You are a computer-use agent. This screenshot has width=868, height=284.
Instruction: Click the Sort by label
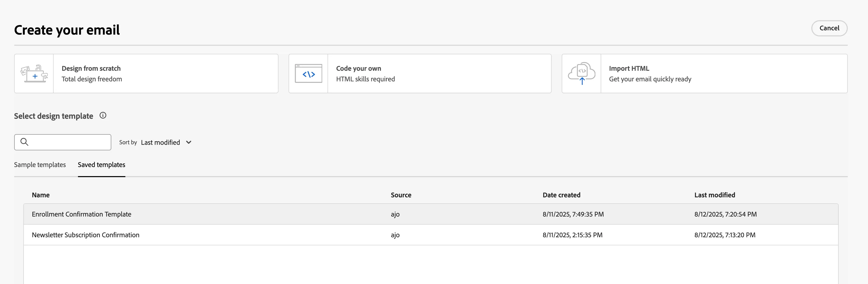click(128, 142)
